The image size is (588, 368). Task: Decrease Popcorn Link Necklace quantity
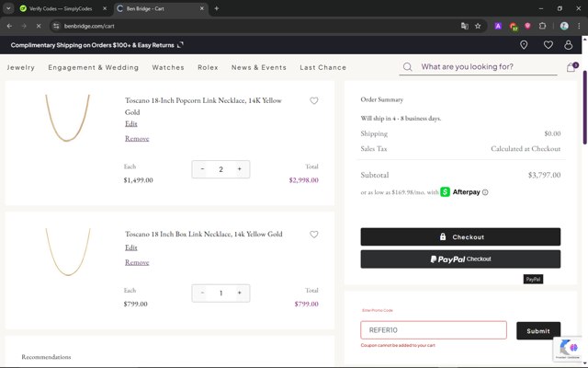[202, 169]
